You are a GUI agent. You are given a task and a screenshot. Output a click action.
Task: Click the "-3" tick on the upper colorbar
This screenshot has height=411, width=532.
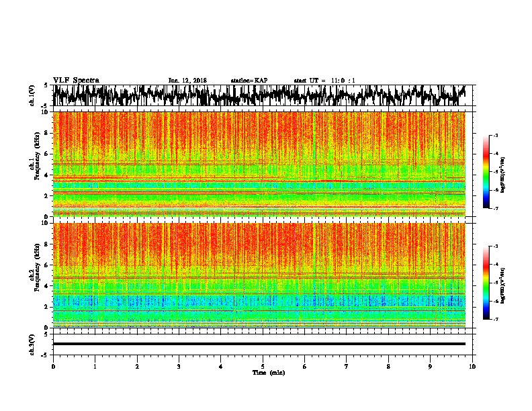pos(495,136)
